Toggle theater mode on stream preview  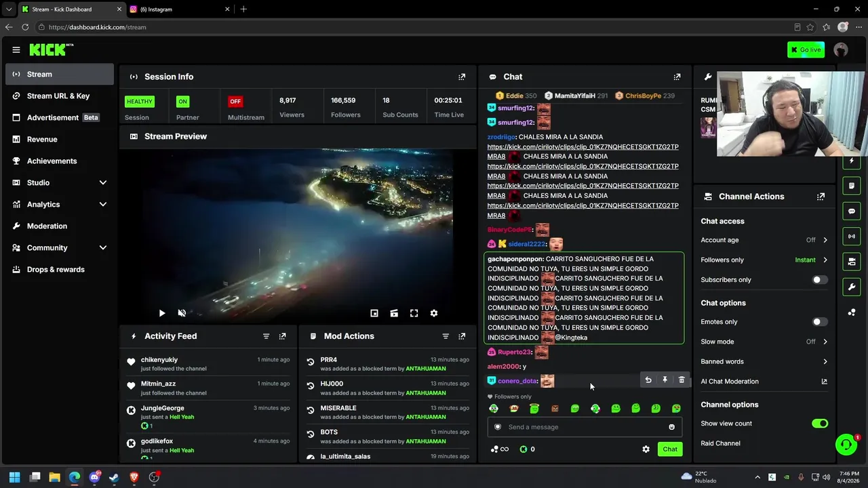point(394,313)
